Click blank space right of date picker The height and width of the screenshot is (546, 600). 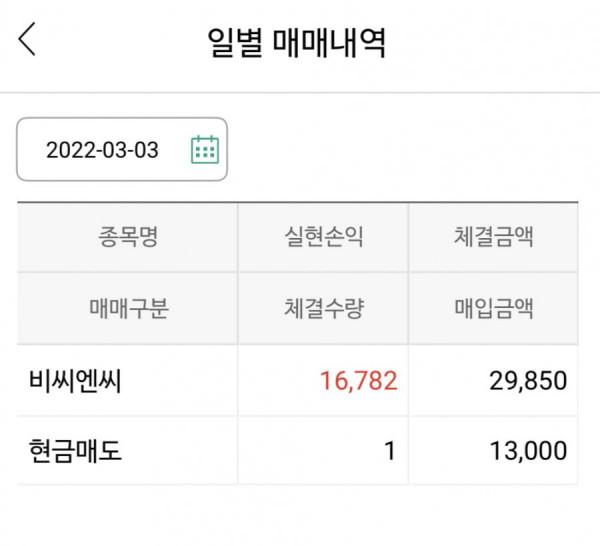tap(413, 149)
